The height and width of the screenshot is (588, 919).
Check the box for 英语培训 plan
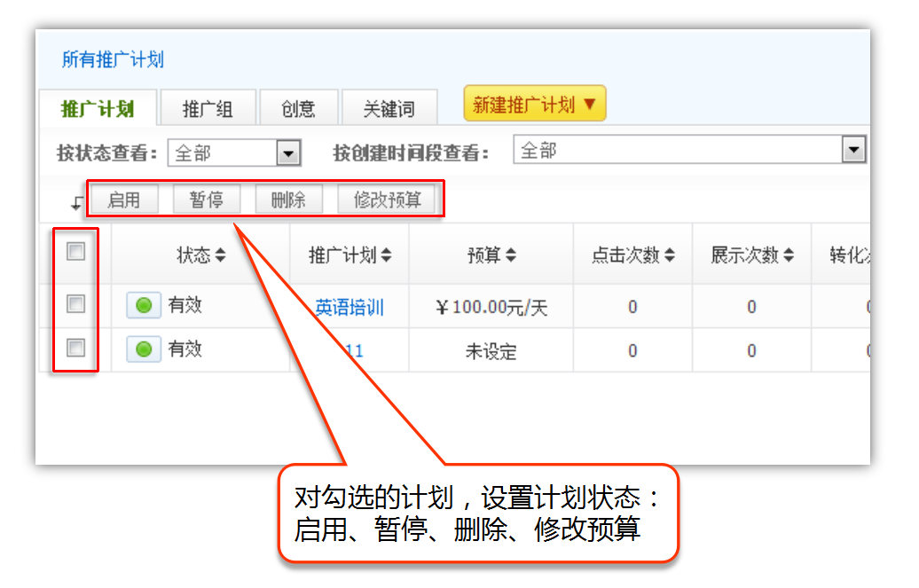click(76, 304)
